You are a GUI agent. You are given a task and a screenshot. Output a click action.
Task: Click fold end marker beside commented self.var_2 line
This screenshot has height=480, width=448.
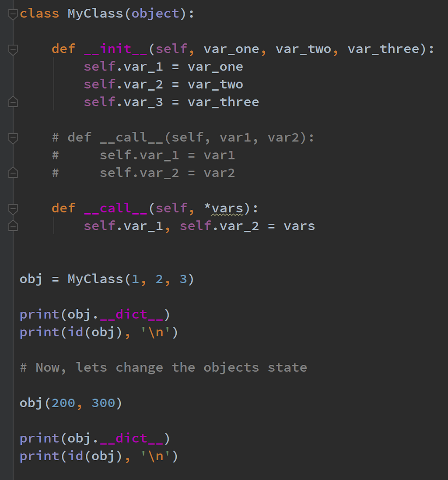click(x=13, y=173)
